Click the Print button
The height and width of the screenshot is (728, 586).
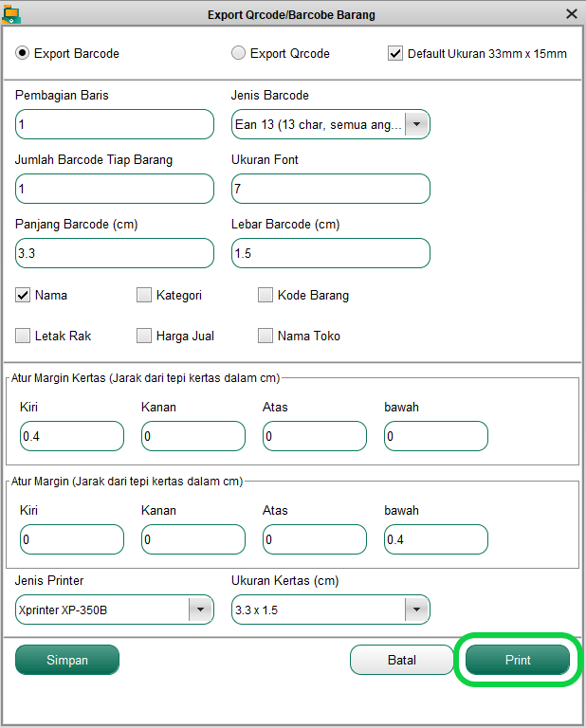[x=518, y=660]
